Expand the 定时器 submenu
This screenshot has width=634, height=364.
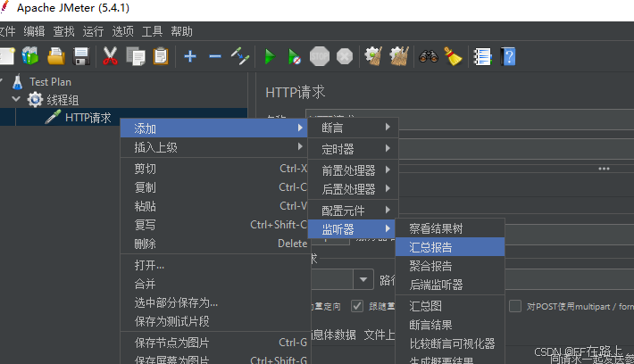354,149
